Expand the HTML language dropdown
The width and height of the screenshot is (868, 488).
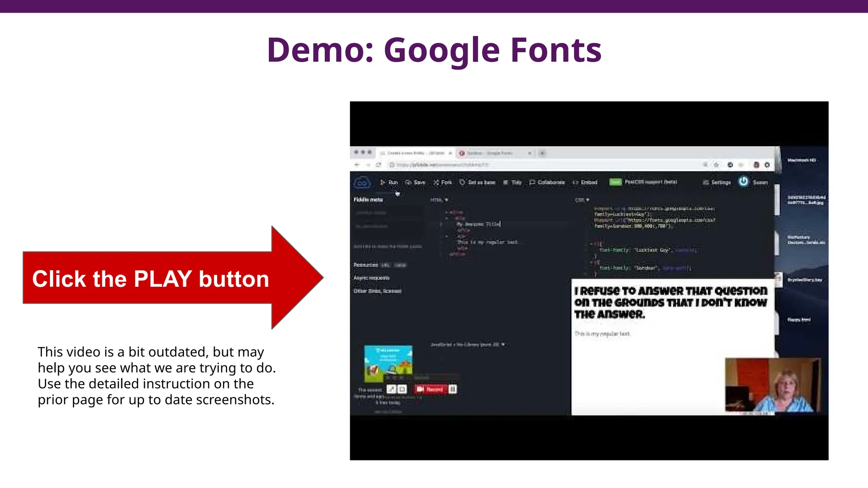click(439, 200)
